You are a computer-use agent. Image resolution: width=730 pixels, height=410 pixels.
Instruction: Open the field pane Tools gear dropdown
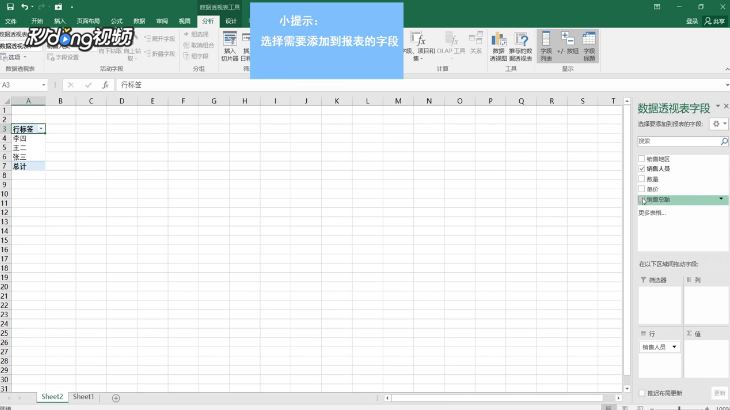pos(719,124)
